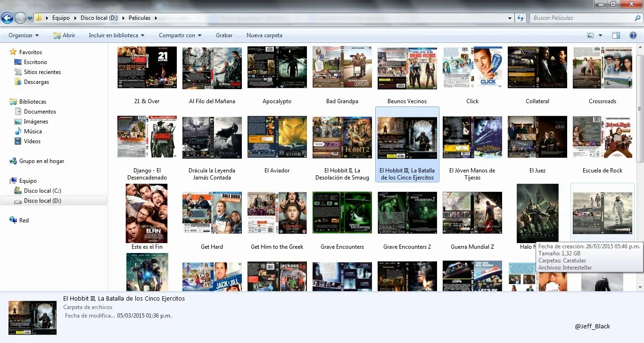Click the Nueva carpeta button

pos(264,35)
